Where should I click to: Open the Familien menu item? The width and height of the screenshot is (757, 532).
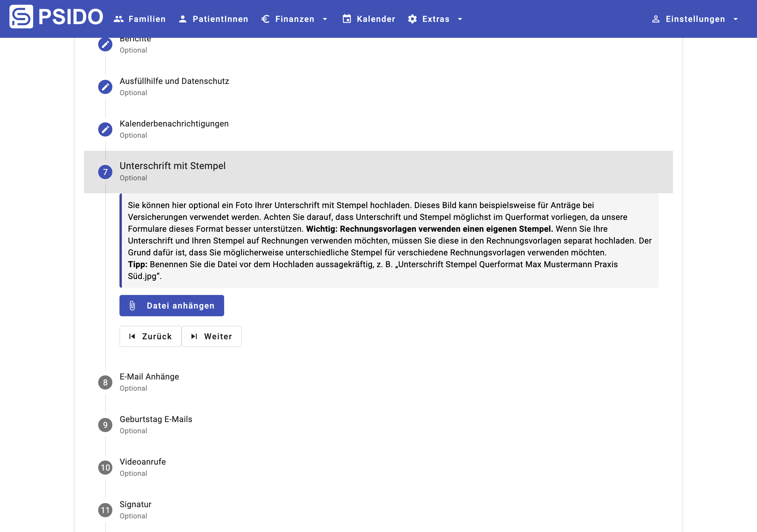click(140, 19)
